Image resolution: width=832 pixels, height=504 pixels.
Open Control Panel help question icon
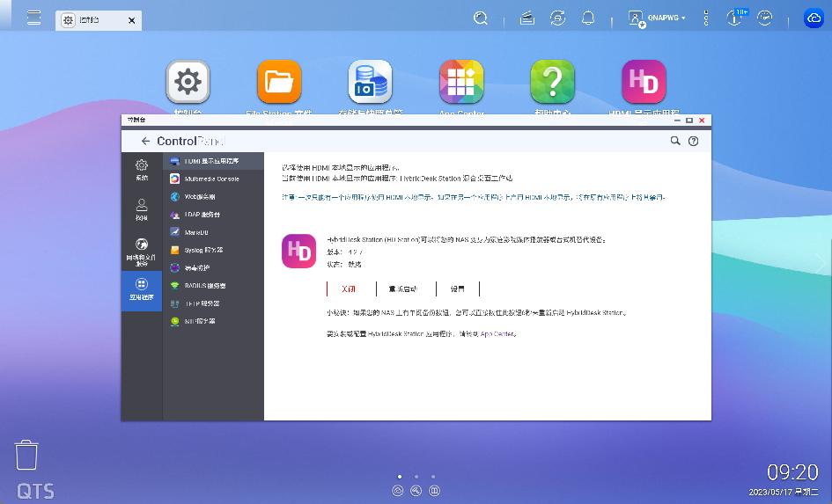[x=693, y=141]
